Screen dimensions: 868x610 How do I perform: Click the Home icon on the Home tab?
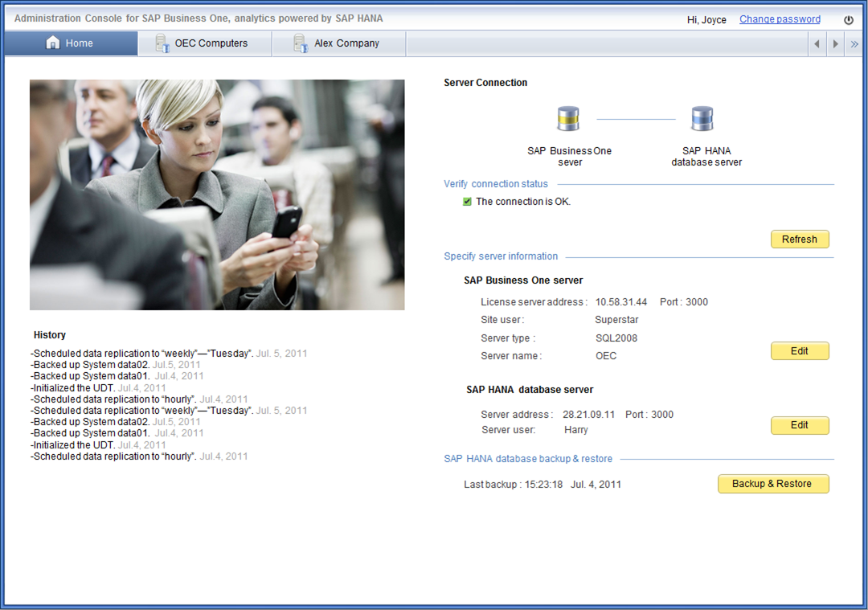point(53,43)
